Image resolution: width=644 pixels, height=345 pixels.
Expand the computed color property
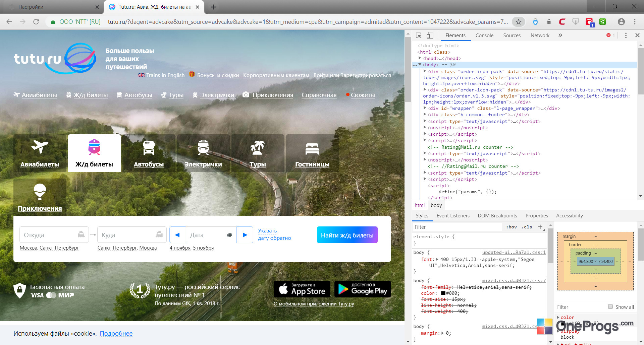click(558, 317)
